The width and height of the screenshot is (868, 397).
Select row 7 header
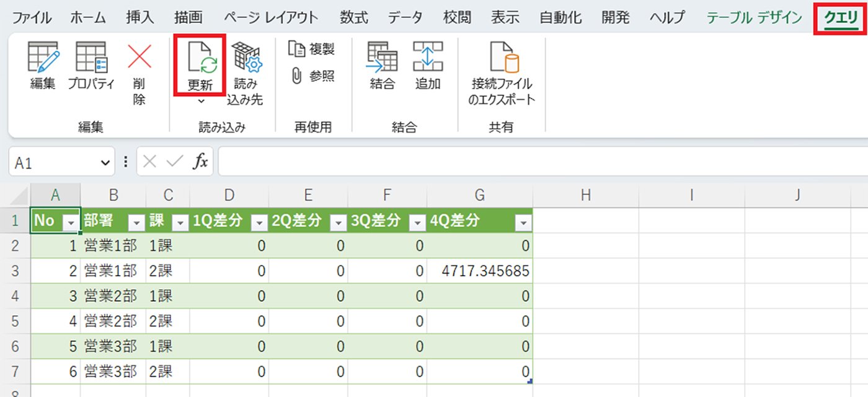(15, 371)
